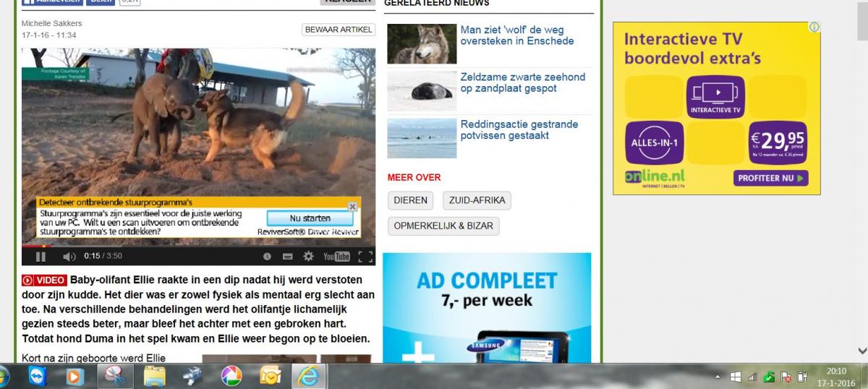Open Windows Media Player from taskbar
The height and width of the screenshot is (389, 868).
(x=74, y=376)
